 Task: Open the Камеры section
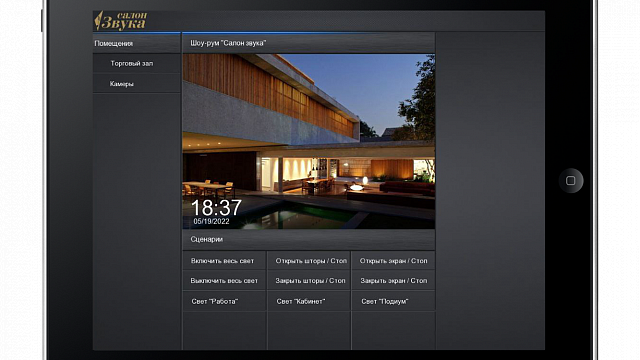coord(137,84)
